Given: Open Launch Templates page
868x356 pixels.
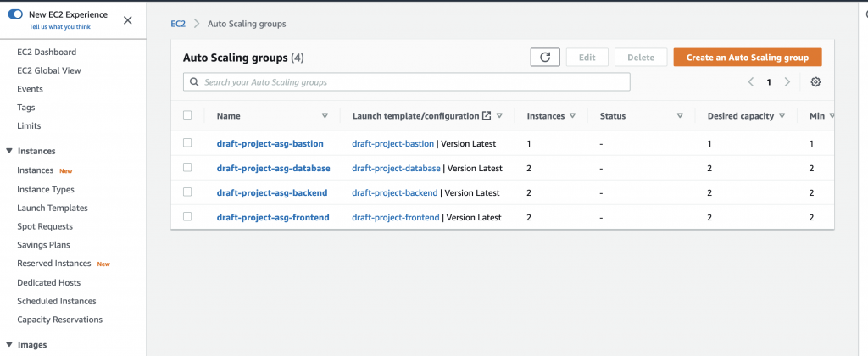Looking at the screenshot, I should (x=52, y=208).
